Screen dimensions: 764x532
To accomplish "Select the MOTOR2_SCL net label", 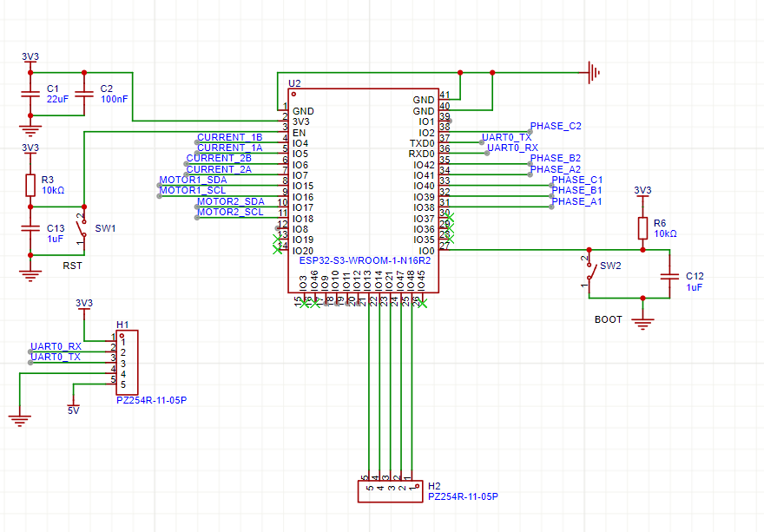I will (x=230, y=212).
